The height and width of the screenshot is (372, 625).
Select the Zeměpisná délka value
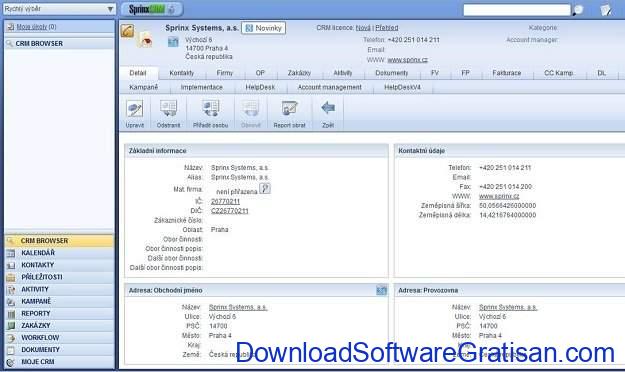[x=507, y=215]
